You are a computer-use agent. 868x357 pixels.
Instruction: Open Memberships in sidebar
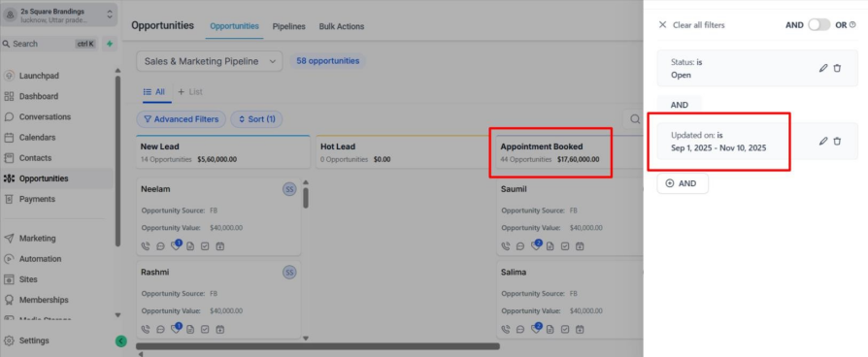click(44, 300)
